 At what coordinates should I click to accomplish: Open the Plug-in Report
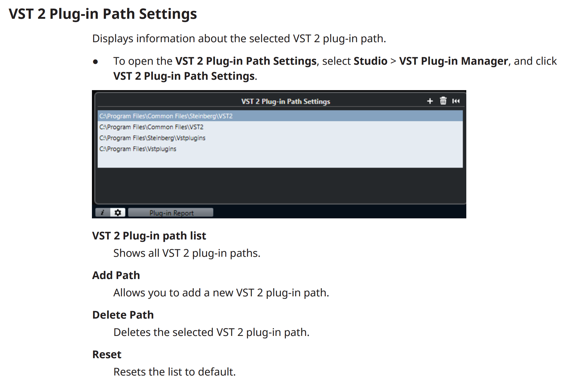171,213
